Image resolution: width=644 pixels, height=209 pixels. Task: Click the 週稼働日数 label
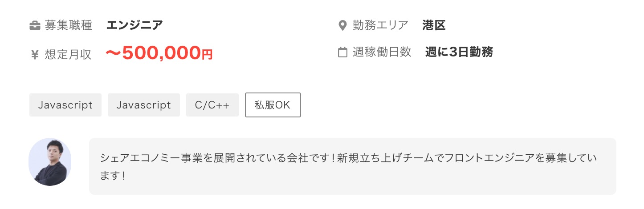click(382, 52)
